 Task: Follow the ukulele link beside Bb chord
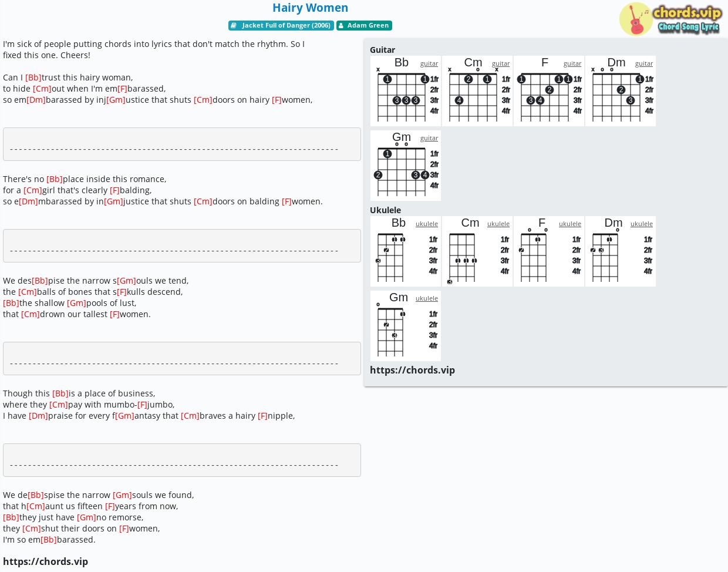[x=427, y=224]
